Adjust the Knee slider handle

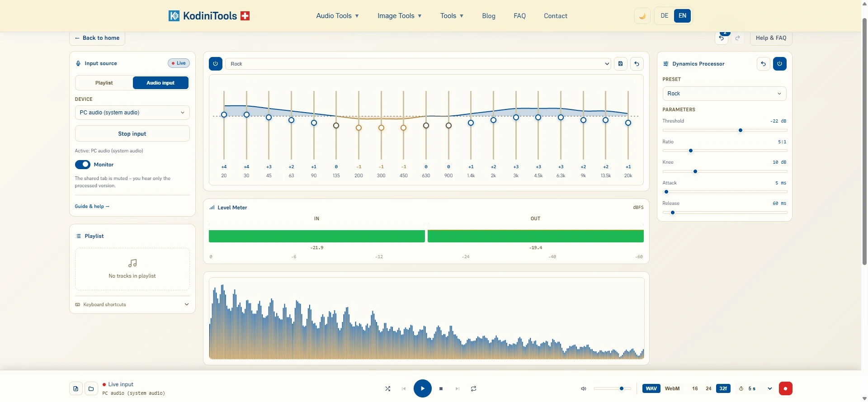[695, 171]
